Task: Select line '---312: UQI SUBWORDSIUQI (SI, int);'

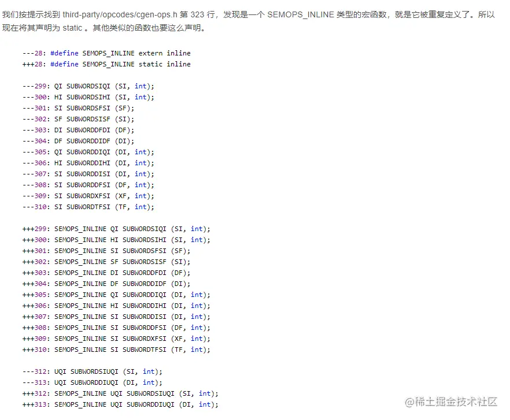Action: point(92,371)
